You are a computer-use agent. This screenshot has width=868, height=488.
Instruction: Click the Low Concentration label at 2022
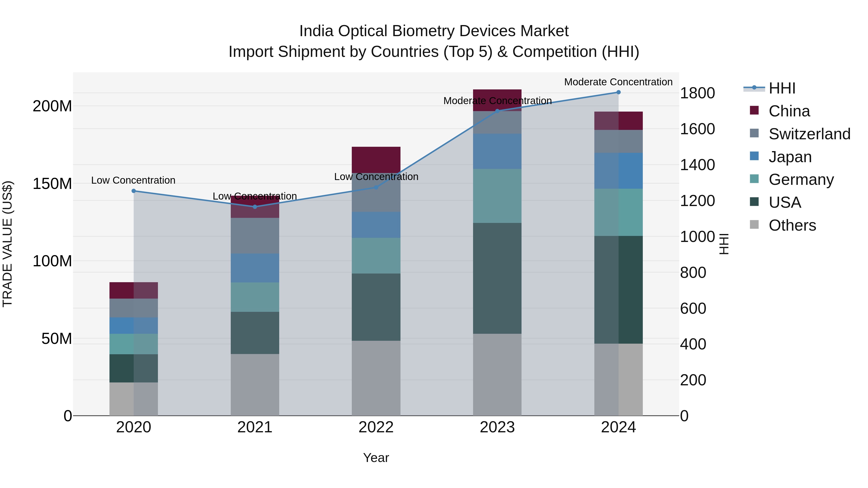(376, 176)
